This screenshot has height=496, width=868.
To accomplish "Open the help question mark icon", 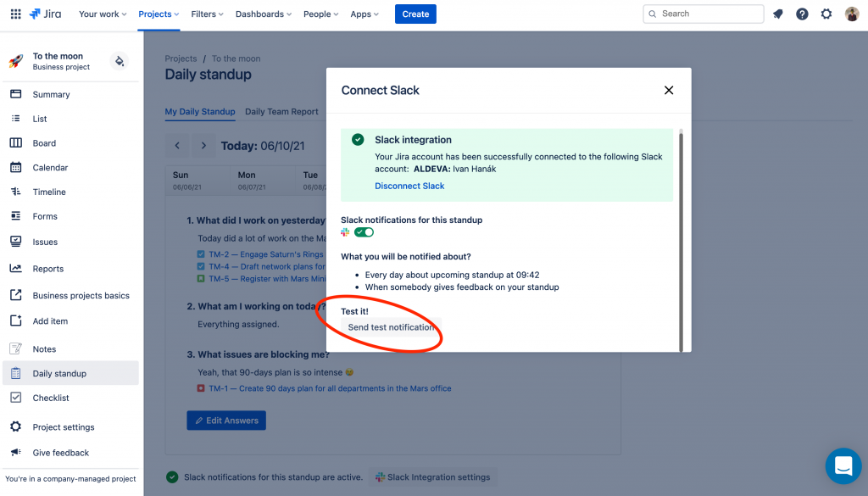I will (x=802, y=14).
